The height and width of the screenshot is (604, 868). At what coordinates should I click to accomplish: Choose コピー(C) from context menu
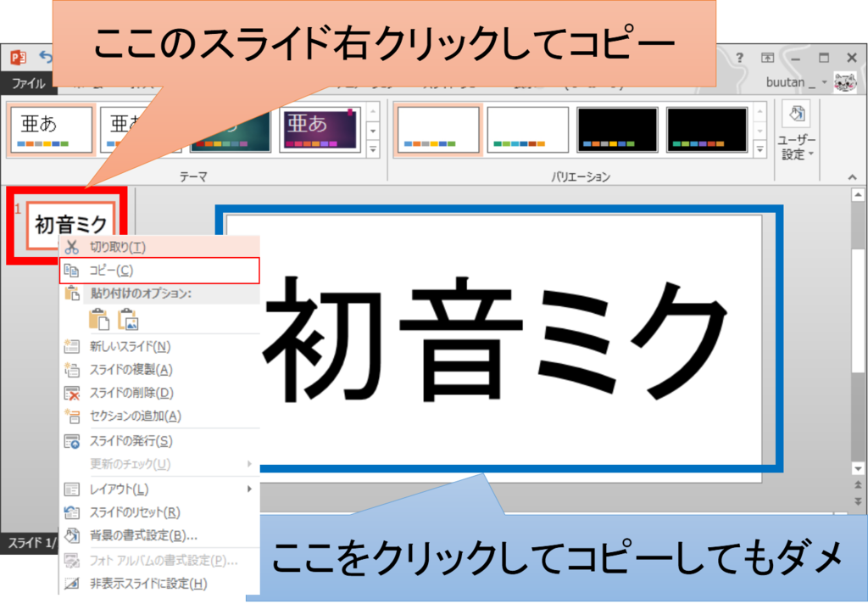[x=159, y=271]
